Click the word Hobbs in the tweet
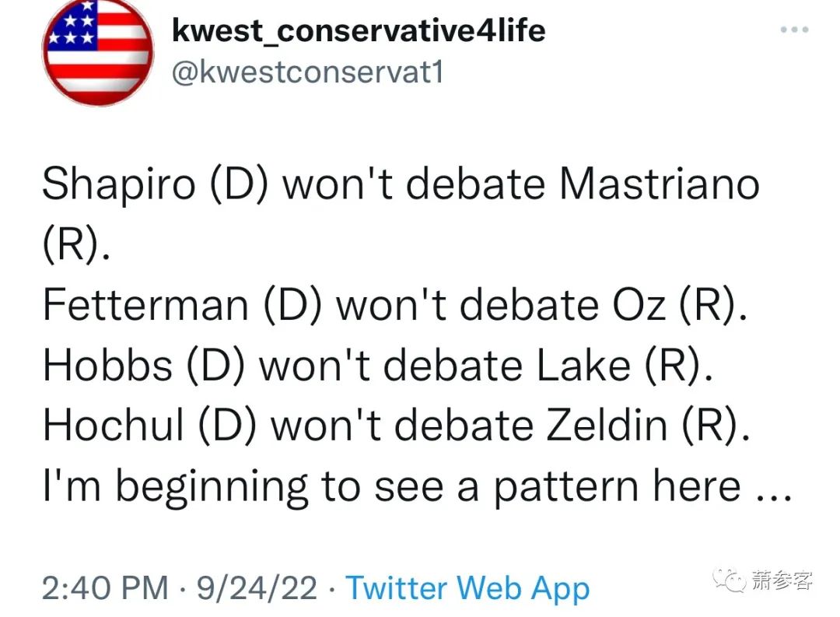 [107, 365]
